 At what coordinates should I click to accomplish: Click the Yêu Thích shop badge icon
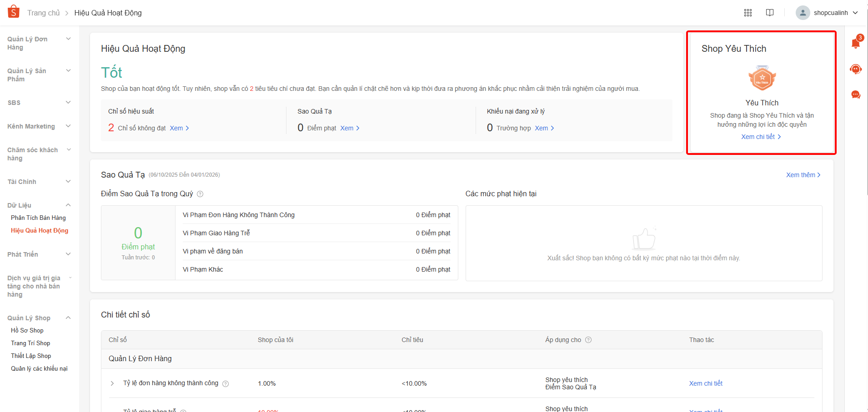[x=762, y=78]
